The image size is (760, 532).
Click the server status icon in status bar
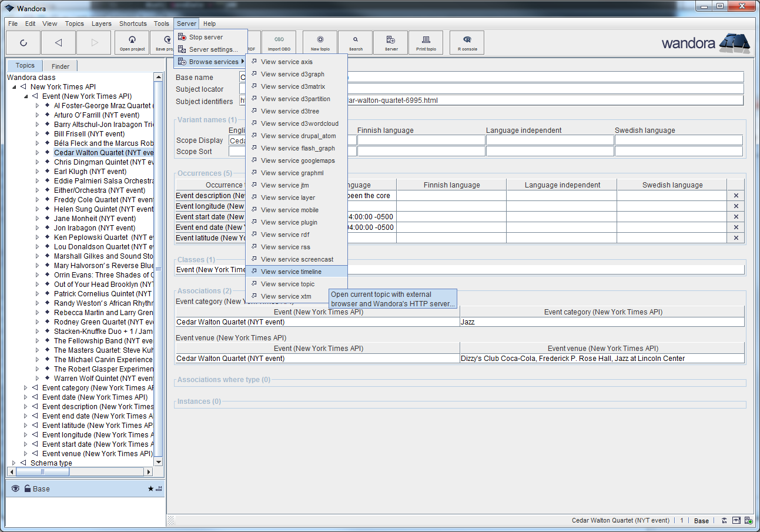coord(748,520)
